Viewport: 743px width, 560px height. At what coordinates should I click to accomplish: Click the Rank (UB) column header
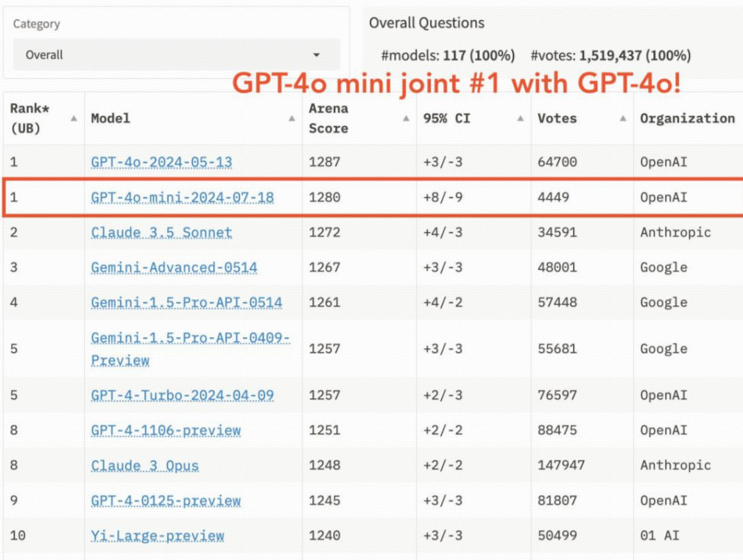[x=29, y=118]
